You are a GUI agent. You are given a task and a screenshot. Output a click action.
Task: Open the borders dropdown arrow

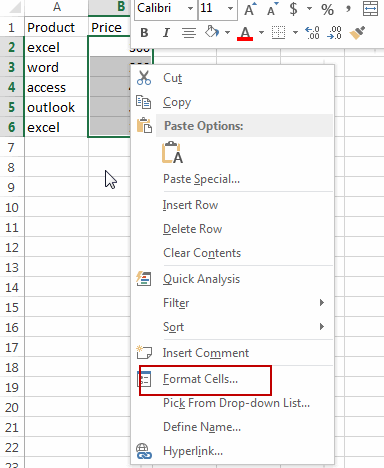point(295,33)
